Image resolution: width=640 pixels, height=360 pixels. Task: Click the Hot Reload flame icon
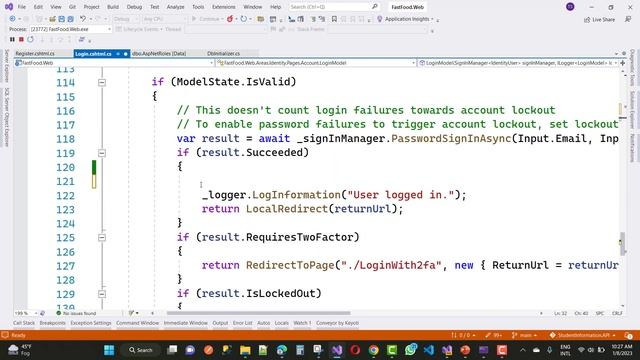(230, 19)
